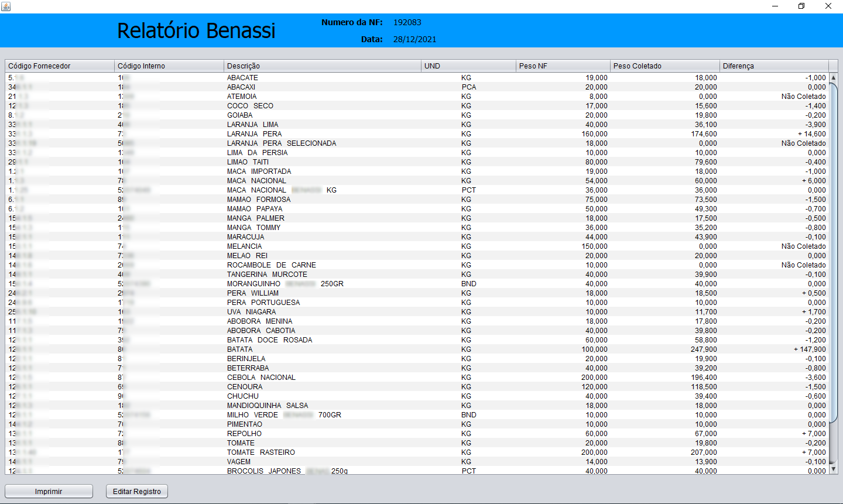Select the BERINJELA row
Image resolution: width=843 pixels, height=504 pixels.
click(417, 359)
